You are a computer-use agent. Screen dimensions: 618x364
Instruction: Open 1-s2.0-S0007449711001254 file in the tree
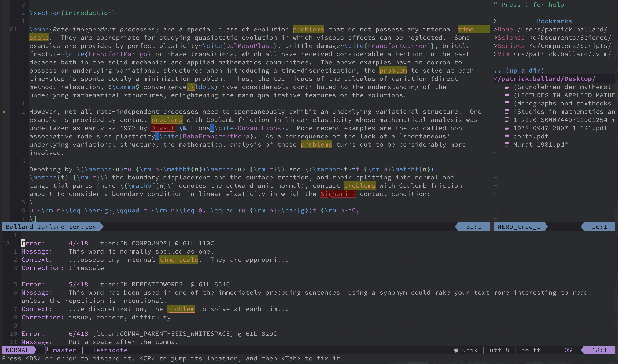564,120
